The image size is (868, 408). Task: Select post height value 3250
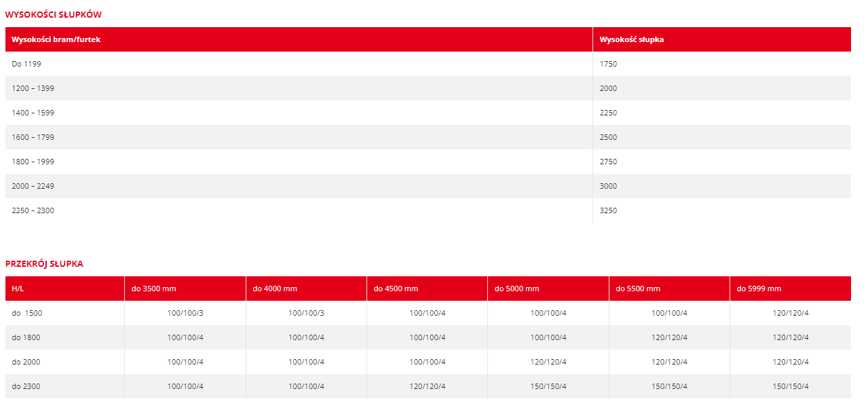[x=722, y=210]
